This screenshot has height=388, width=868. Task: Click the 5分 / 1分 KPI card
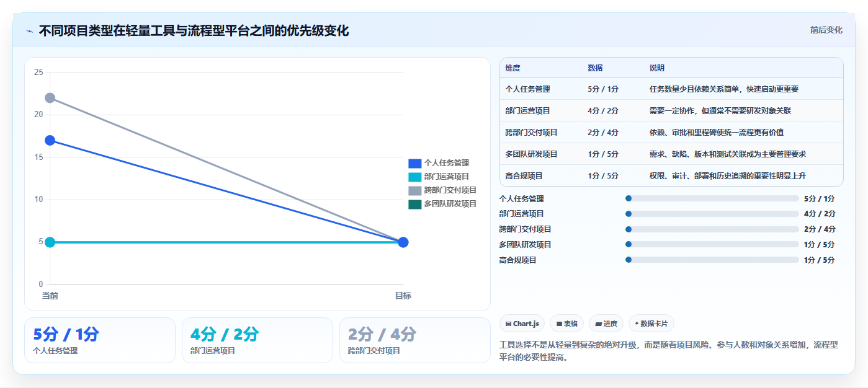[100, 340]
